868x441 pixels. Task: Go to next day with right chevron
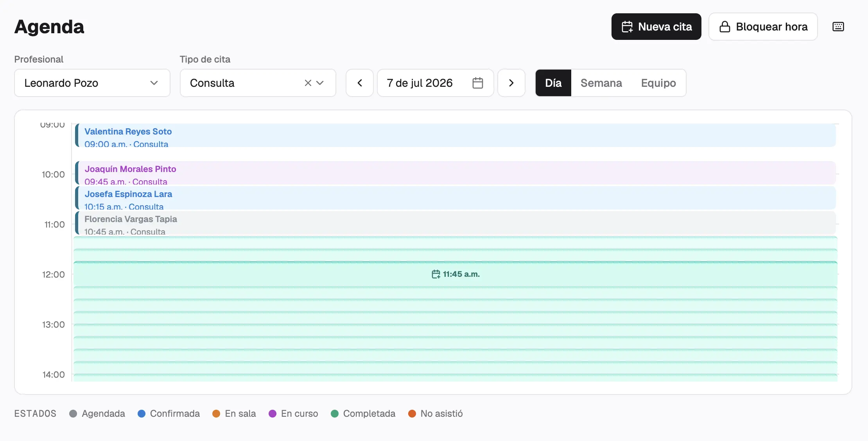click(511, 83)
